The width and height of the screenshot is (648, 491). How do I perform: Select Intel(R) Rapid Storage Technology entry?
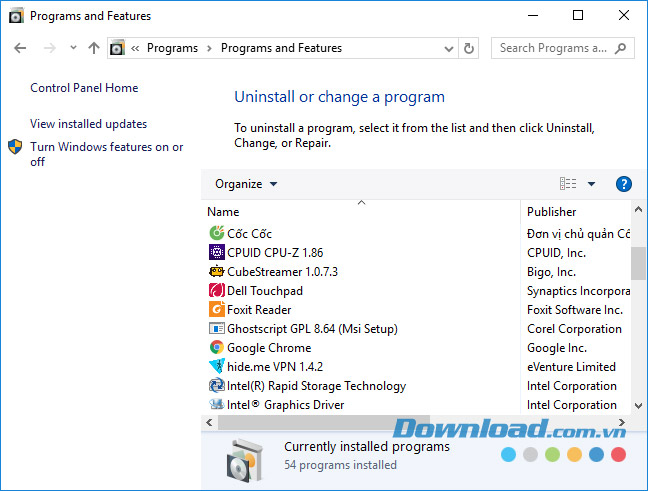click(317, 386)
